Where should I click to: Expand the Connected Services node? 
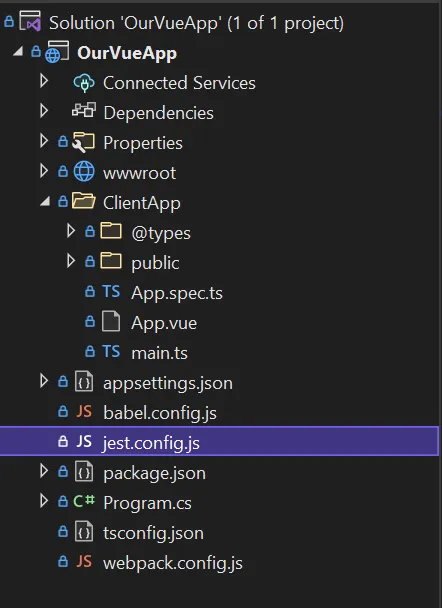pyautogui.click(x=44, y=81)
